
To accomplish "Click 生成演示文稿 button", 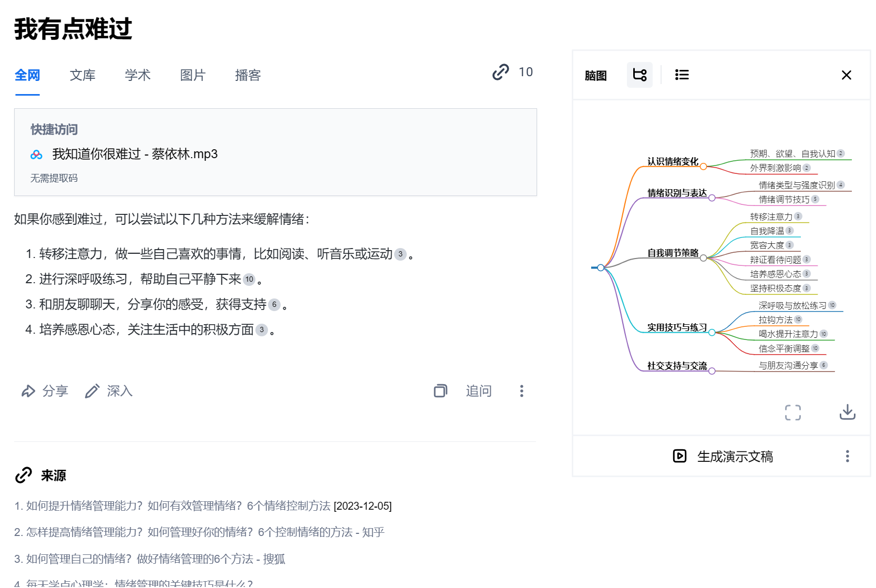I will (723, 456).
